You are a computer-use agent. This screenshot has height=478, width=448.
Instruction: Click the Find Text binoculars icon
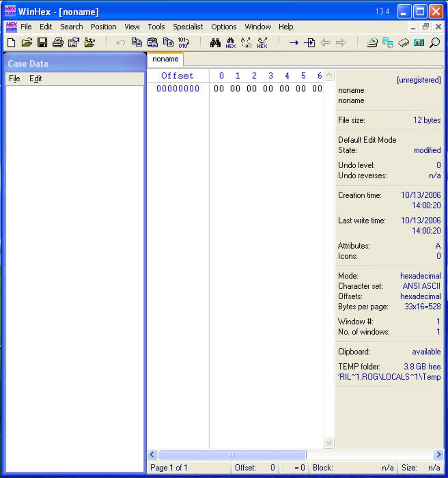215,43
